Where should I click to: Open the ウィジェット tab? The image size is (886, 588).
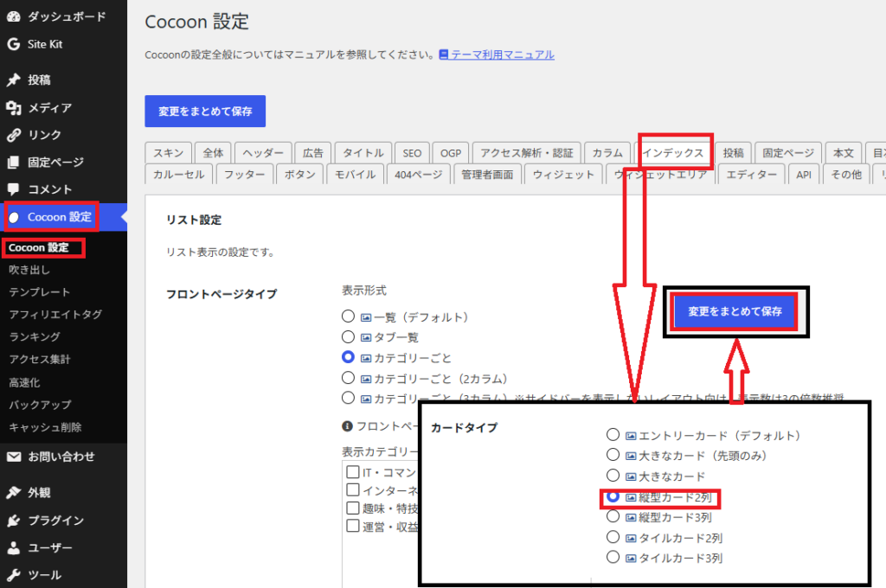pyautogui.click(x=563, y=175)
